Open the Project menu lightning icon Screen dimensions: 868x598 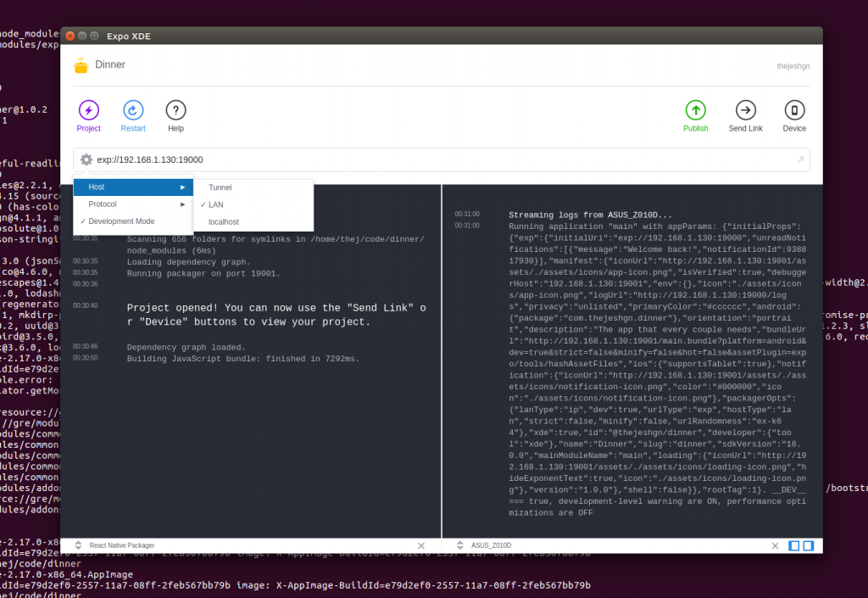88,110
